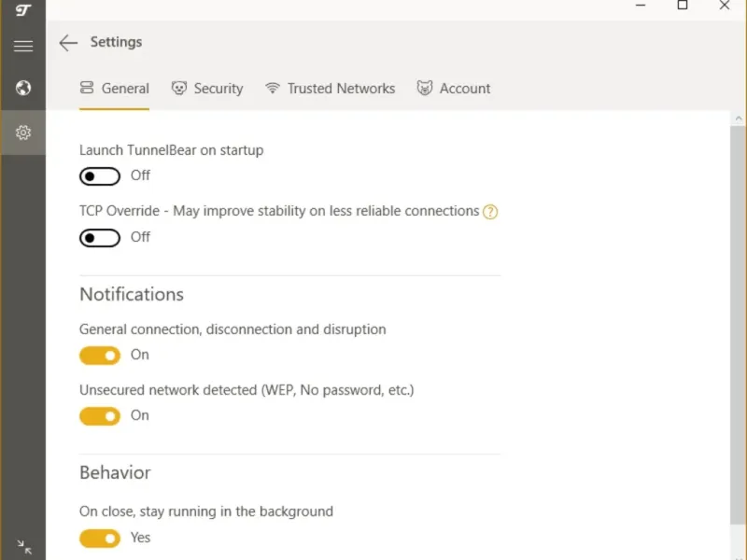Click the TCP Override description text
747x560 pixels.
(279, 211)
